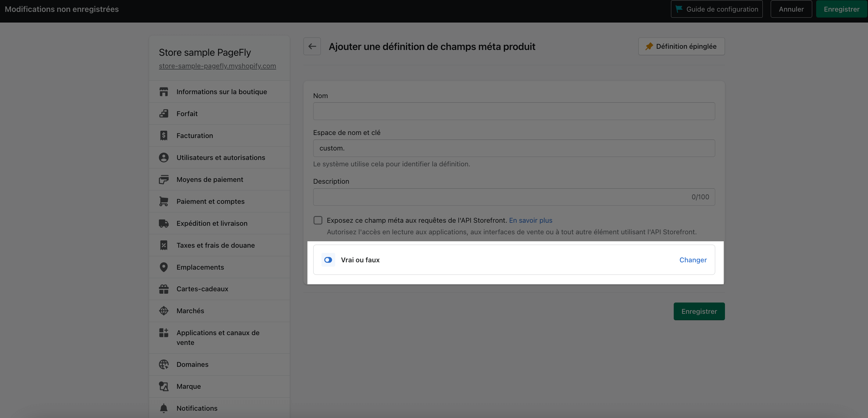Click the Cartes-cadeaux gift icon

coord(164,289)
